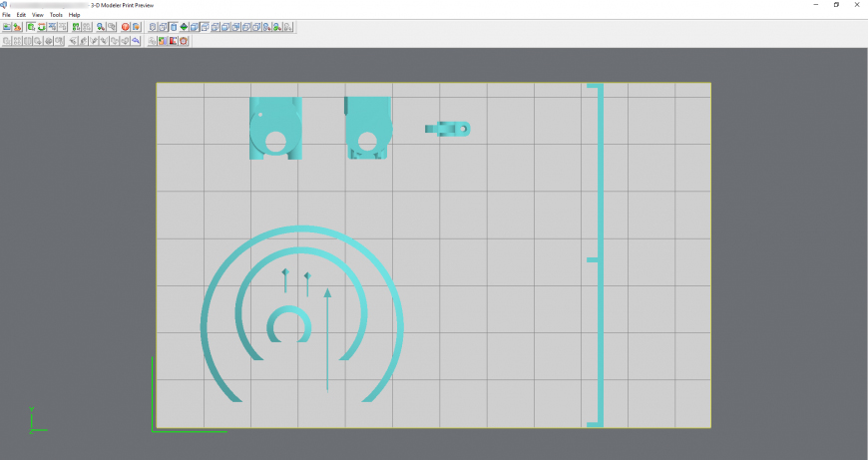This screenshot has width=868, height=460.
Task: Open the Tools menu
Action: [56, 15]
